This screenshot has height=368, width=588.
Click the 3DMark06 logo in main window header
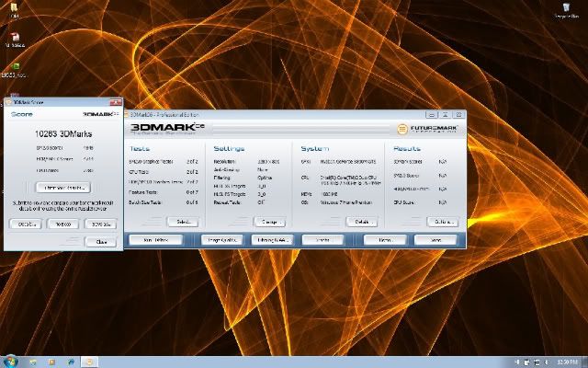pyautogui.click(x=167, y=129)
